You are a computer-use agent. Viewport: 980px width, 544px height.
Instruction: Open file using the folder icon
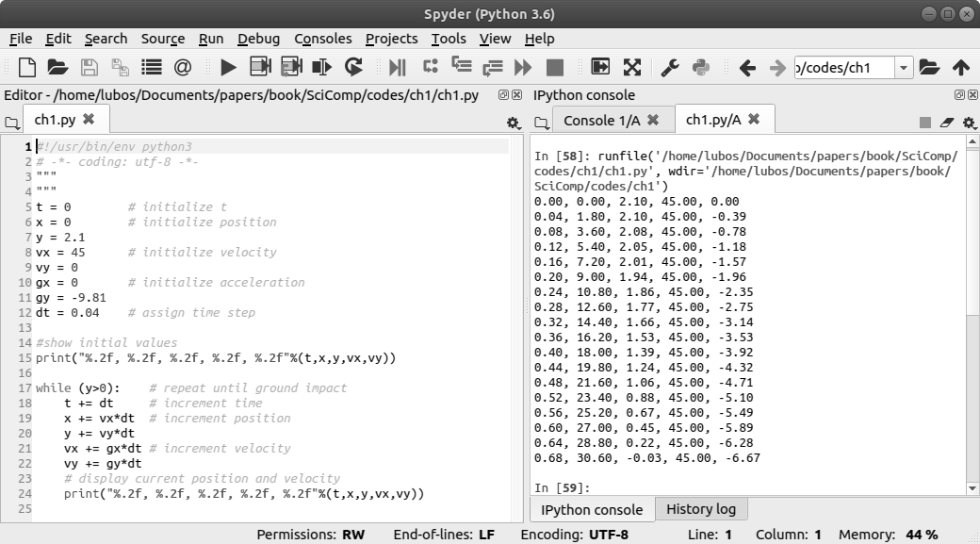(57, 67)
